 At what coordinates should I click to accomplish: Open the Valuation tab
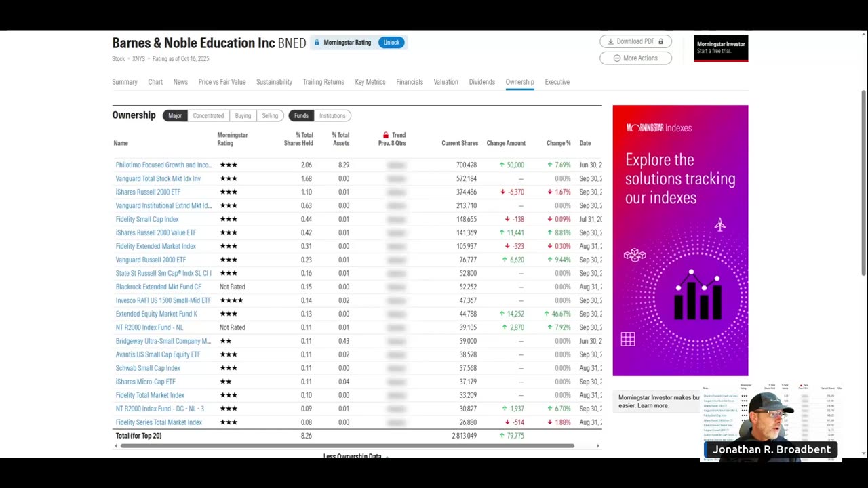click(446, 82)
